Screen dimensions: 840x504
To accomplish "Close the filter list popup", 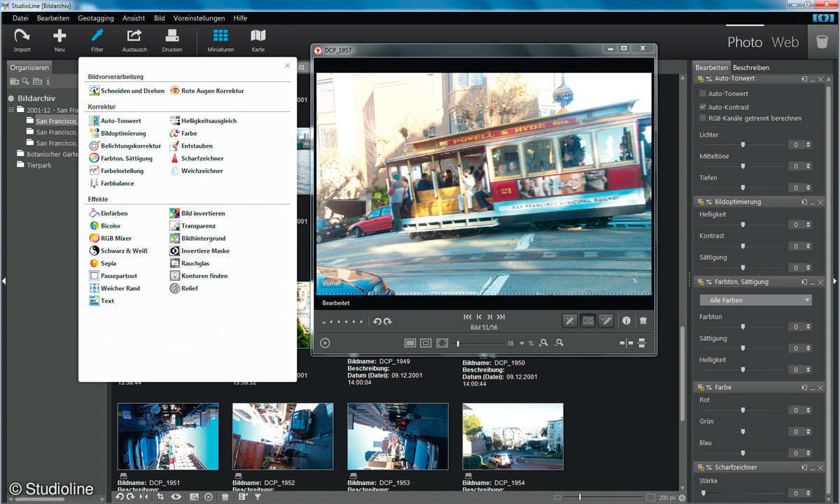I will coord(287,66).
